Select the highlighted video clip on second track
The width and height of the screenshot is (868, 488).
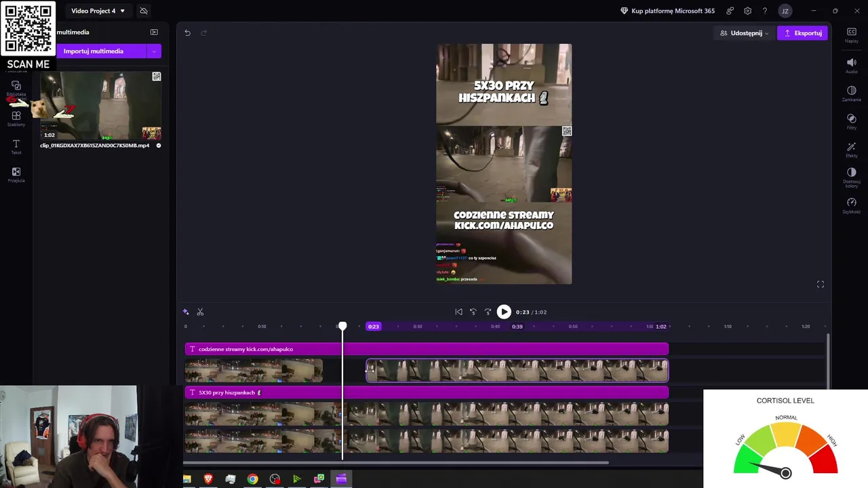point(517,371)
